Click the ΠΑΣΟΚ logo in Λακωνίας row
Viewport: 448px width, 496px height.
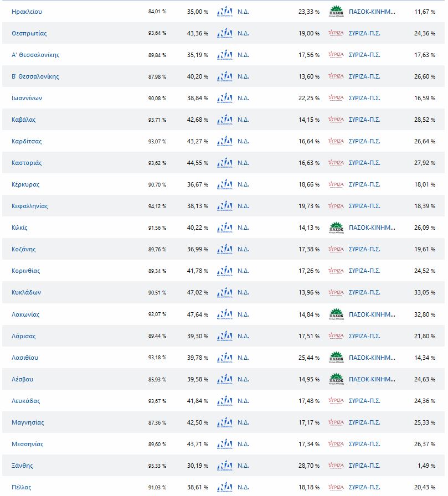(336, 314)
